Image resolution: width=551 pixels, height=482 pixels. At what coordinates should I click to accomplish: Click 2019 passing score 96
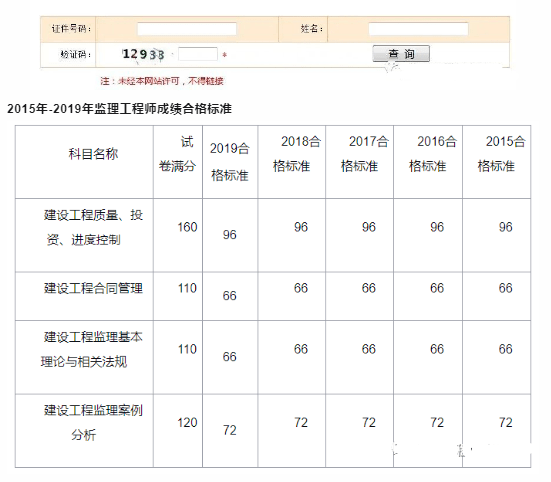[x=230, y=235]
